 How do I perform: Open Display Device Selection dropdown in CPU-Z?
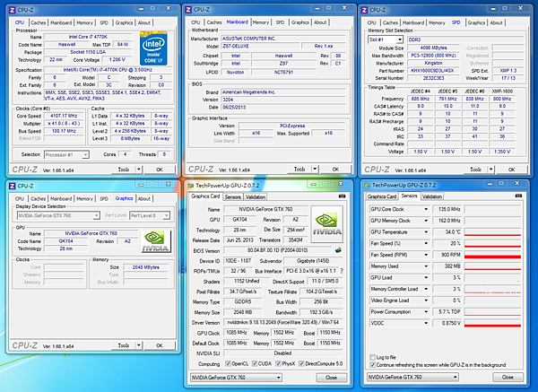coord(58,215)
